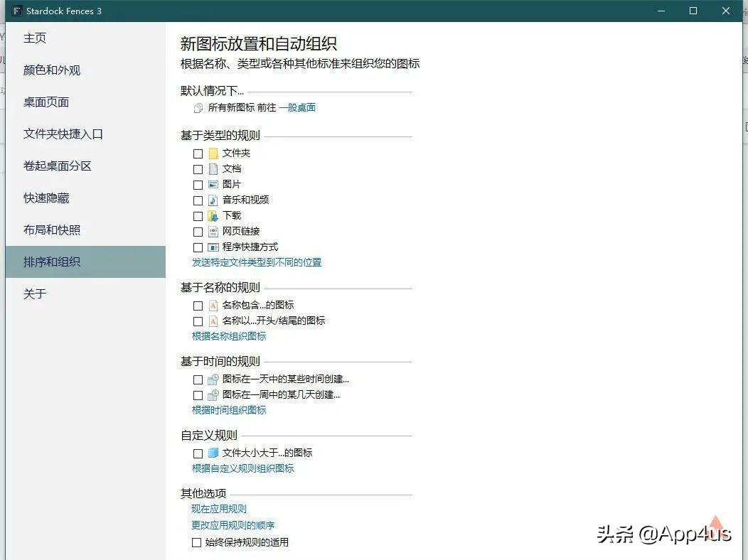Open the 一般桌面 destination link

(x=299, y=107)
